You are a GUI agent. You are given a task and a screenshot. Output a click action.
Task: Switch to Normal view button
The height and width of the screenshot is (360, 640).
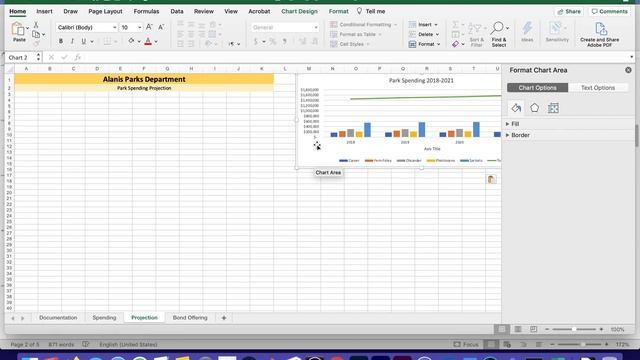point(502,329)
